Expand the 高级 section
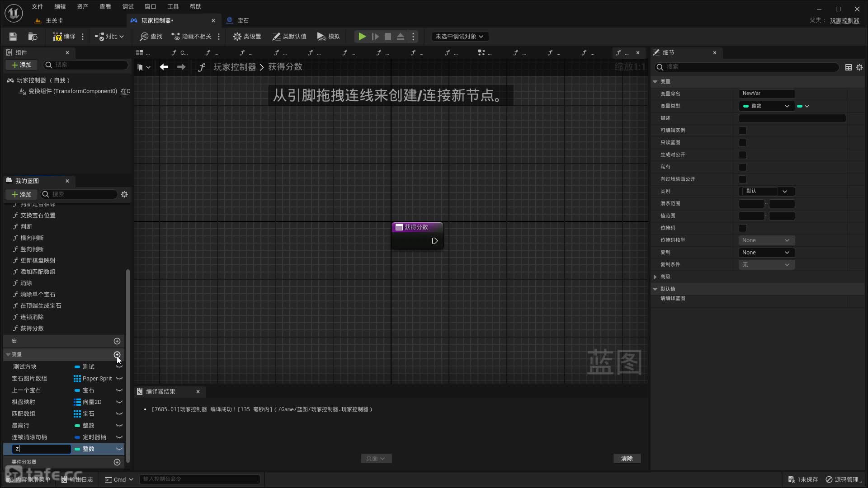Screen dimensions: 868x488 [x=655, y=277]
